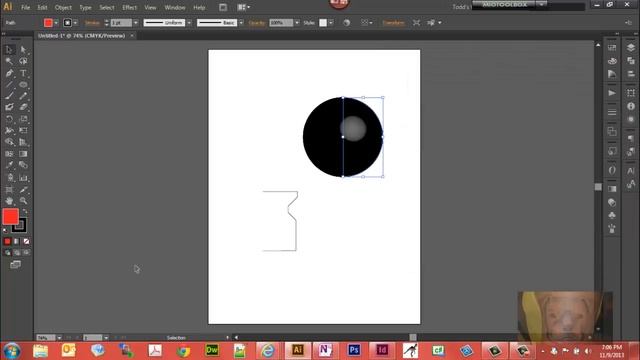Open the arrange documents dropdown

[244, 7]
